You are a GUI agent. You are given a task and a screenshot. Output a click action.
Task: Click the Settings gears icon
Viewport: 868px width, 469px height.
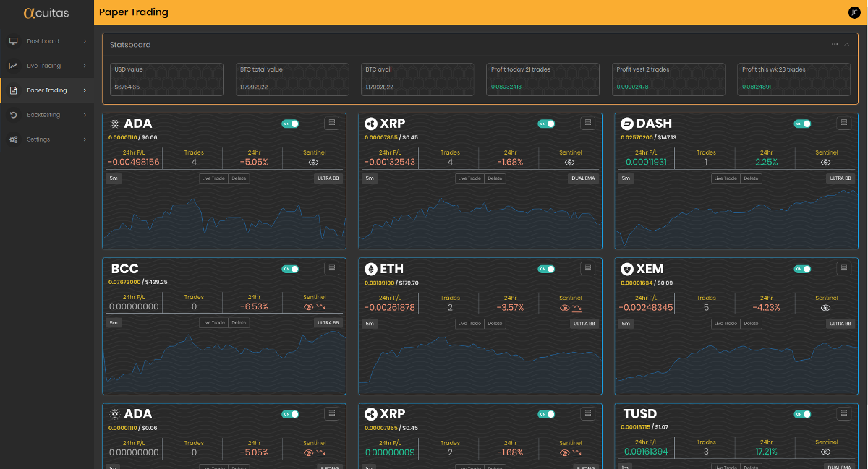(x=13, y=139)
